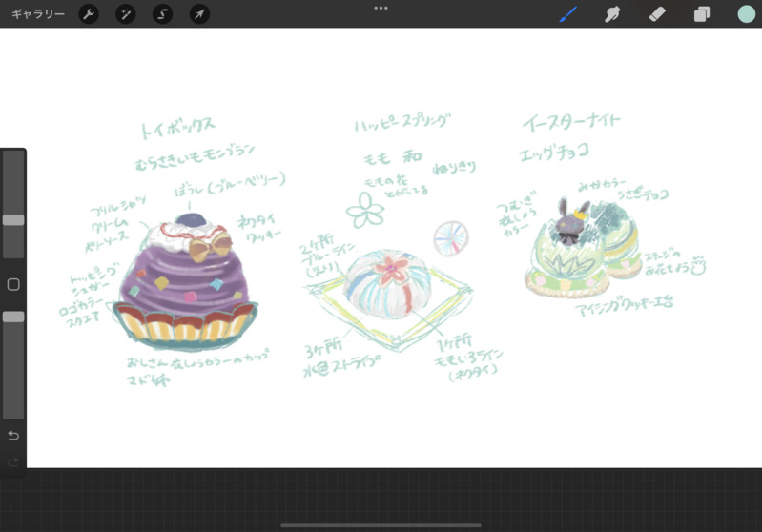The width and height of the screenshot is (762, 532).
Task: Adjust the brush opacity slider handle
Action: [13, 317]
